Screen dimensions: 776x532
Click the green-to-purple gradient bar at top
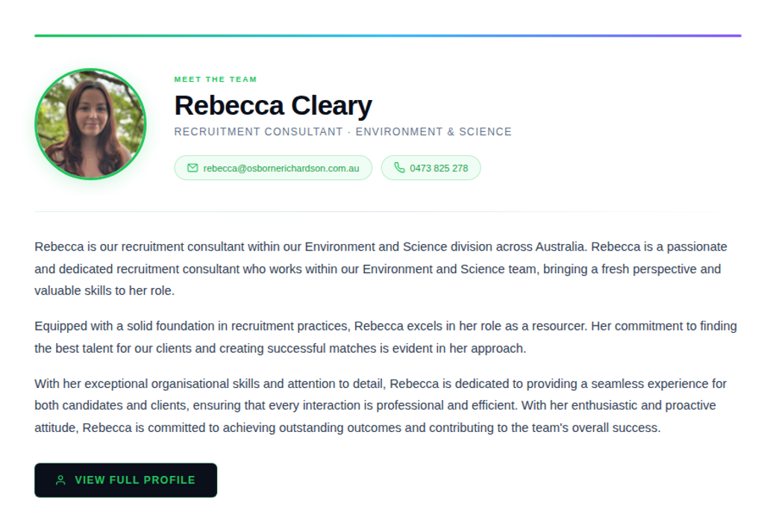[x=387, y=35]
